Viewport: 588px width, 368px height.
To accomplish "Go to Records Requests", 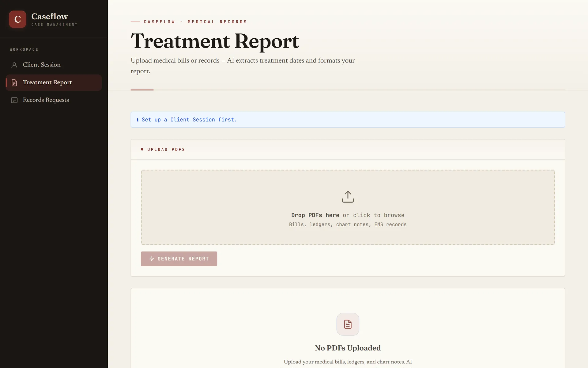I will (x=54, y=100).
